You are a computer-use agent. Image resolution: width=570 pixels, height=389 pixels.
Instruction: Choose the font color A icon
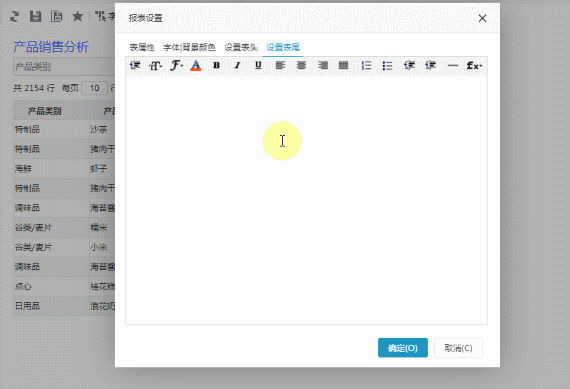[196, 65]
